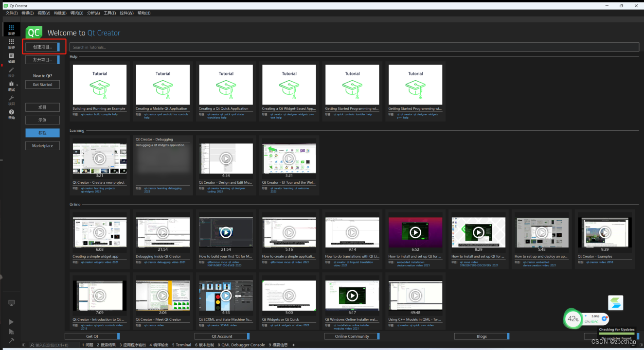Open the 编辑(E) menu
644x350 pixels.
tap(28, 13)
